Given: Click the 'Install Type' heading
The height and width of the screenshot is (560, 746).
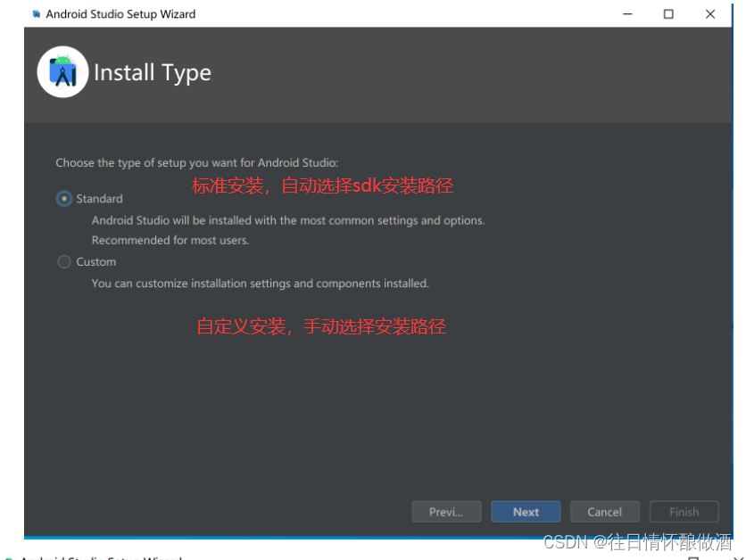Looking at the screenshot, I should (153, 73).
